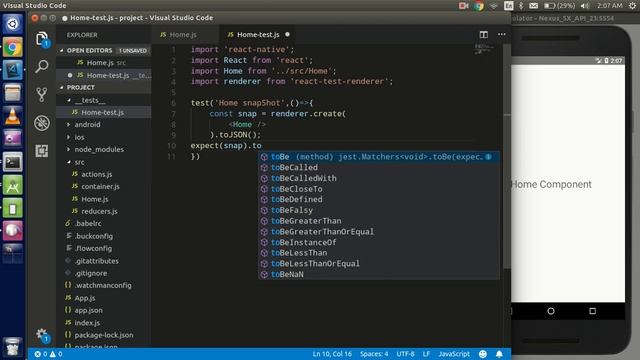Click the volume icon in top panel

coord(585,5)
